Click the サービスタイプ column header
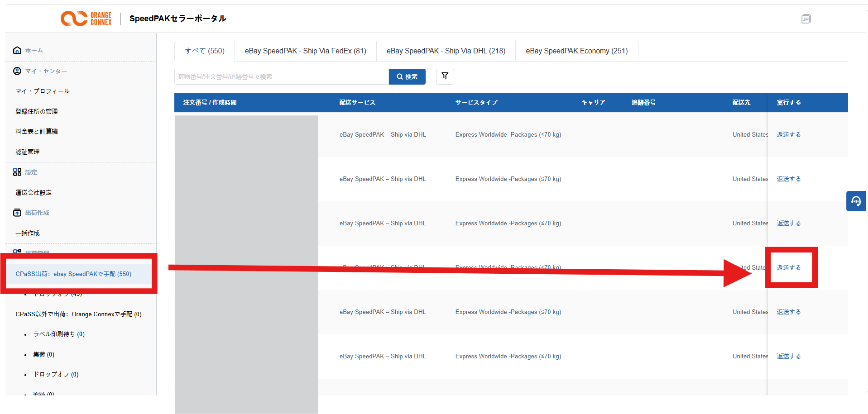The width and height of the screenshot is (868, 414). pyautogui.click(x=476, y=102)
